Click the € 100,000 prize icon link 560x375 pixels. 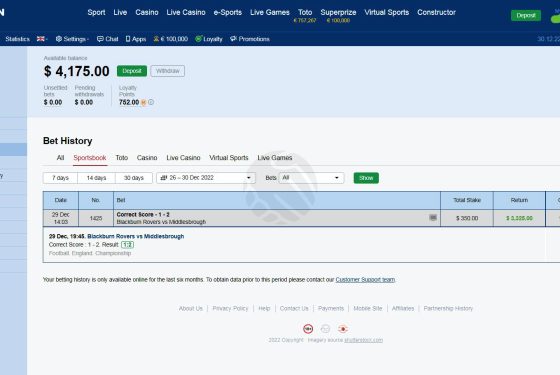[x=171, y=39]
